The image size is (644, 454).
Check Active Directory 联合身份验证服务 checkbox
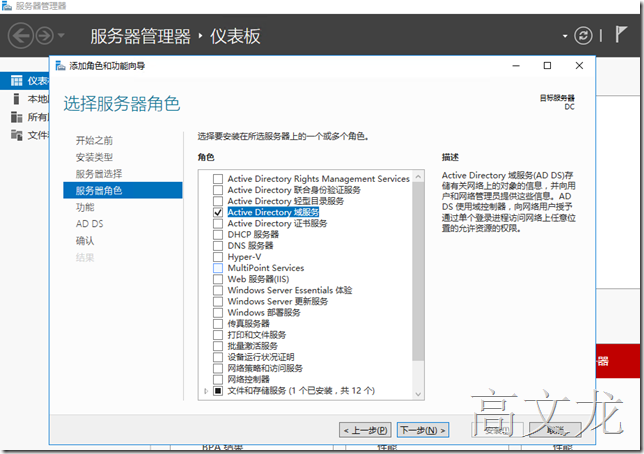point(218,190)
